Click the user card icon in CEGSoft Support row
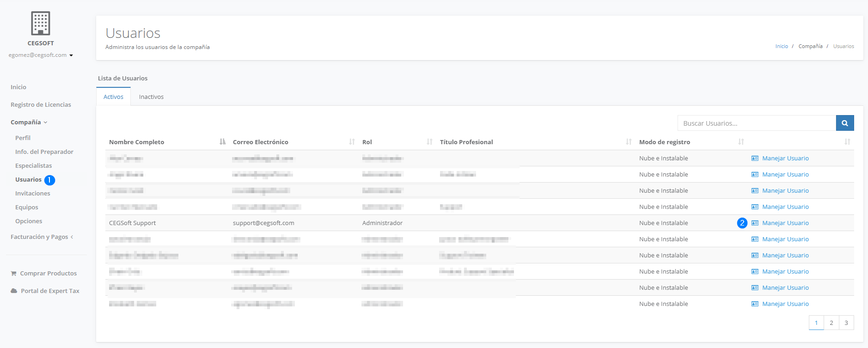Image resolution: width=868 pixels, height=348 pixels. pos(755,223)
